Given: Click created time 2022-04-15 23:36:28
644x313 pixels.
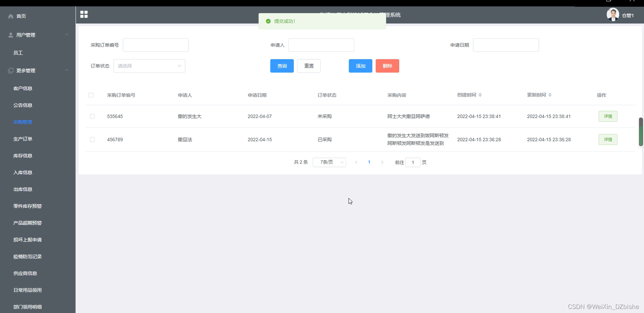Looking at the screenshot, I should (x=479, y=139).
